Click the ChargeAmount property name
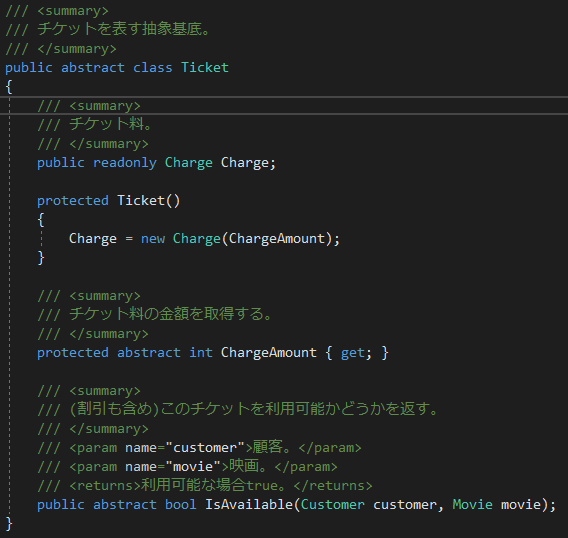 (x=268, y=353)
